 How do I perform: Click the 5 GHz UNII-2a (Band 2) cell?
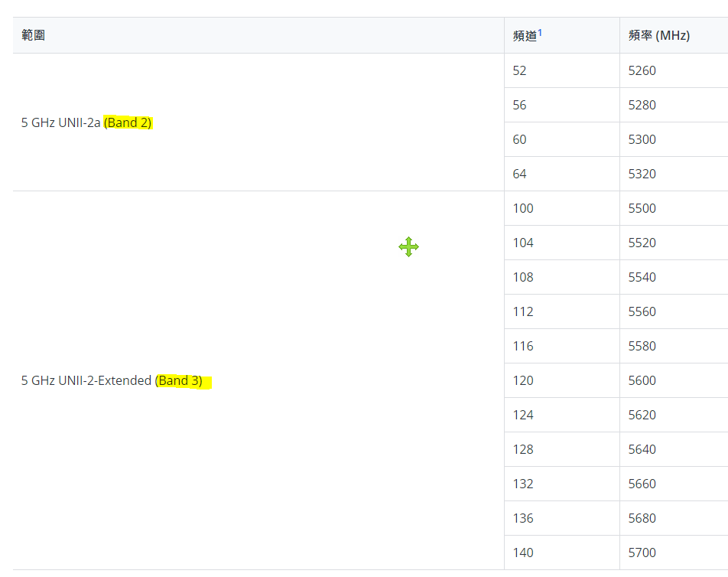point(258,122)
